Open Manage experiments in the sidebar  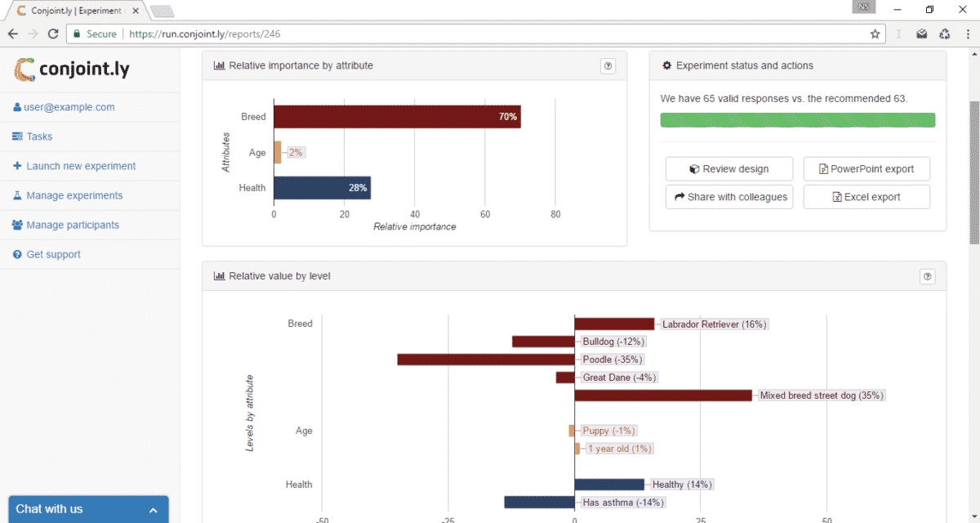coord(74,195)
